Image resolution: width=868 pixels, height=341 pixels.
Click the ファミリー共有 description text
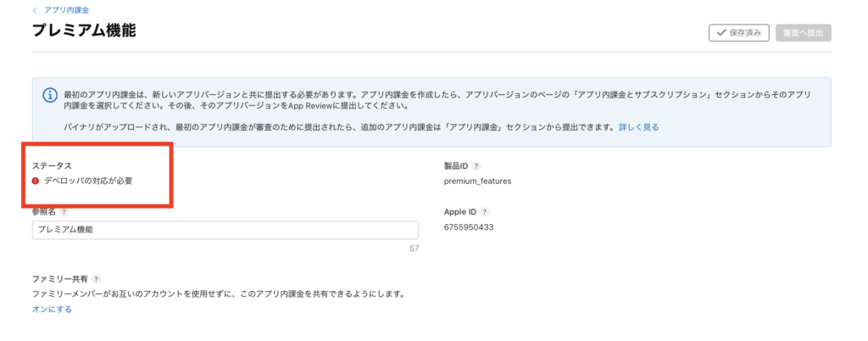point(218,294)
